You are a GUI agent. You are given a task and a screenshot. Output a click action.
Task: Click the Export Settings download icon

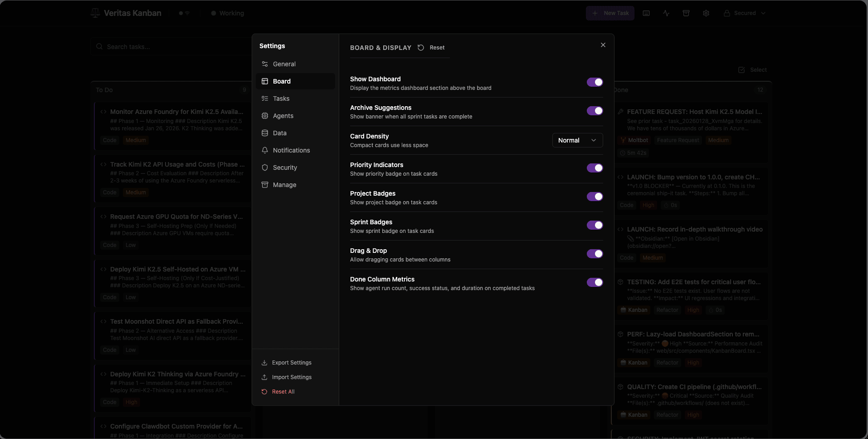coord(264,363)
